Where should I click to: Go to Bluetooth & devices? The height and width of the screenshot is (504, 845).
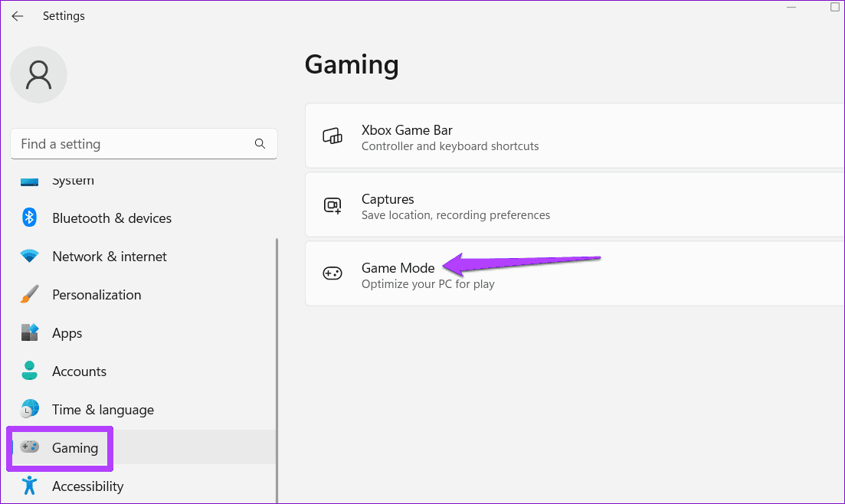click(112, 218)
